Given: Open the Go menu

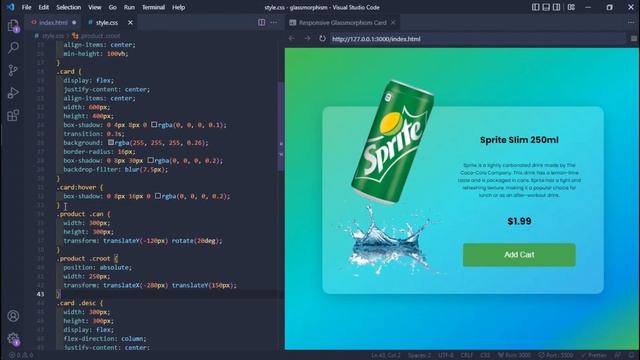Looking at the screenshot, I should pyautogui.click(x=113, y=7).
